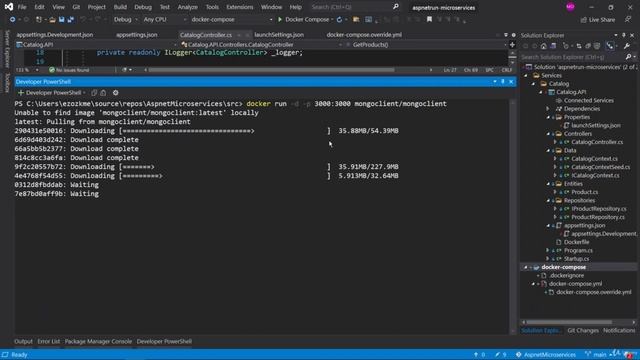Select ProductRepository.cs in Solution Explorer
The image size is (640, 360).
coord(598,217)
